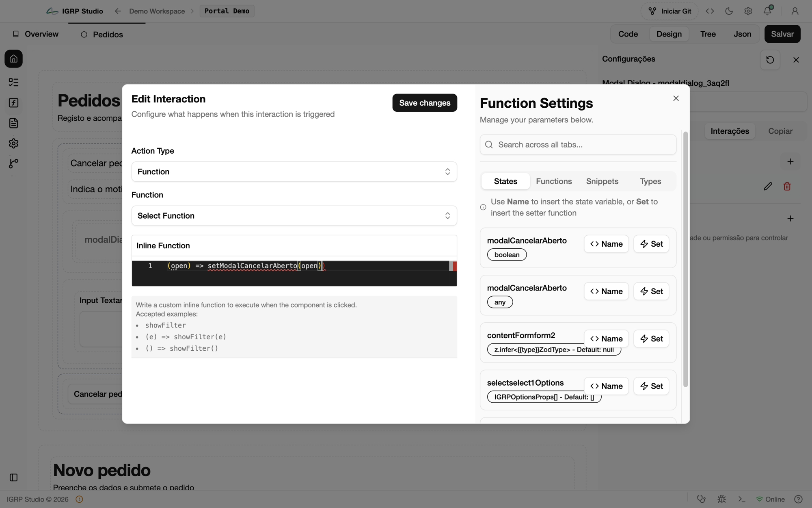Click the Function Settings scrollbar
The width and height of the screenshot is (812, 508).
pyautogui.click(x=685, y=259)
